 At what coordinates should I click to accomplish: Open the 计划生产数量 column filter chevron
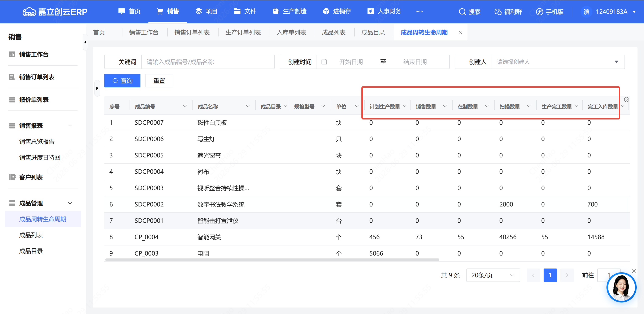pyautogui.click(x=405, y=106)
